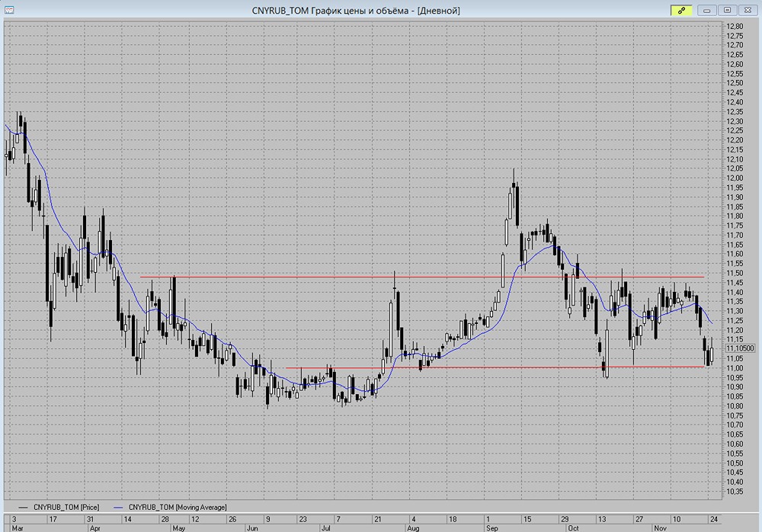Click the 10,35 value on price axis
Viewport: 762px width, 532px height.
(x=735, y=492)
